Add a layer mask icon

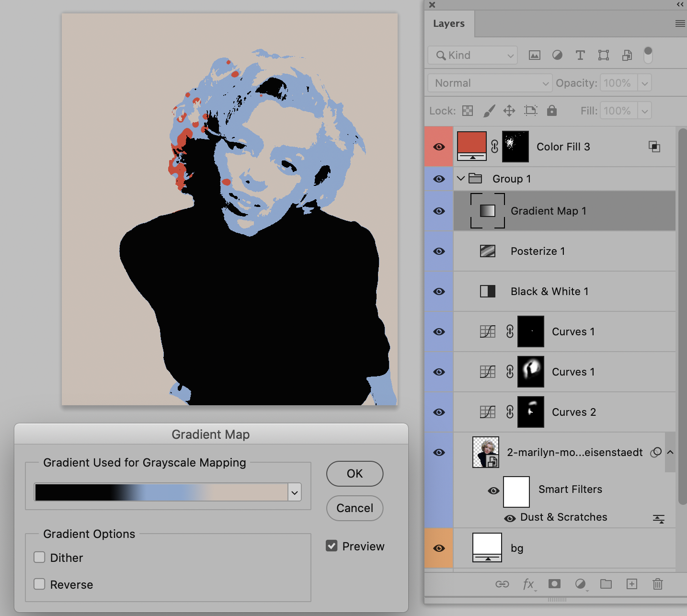point(554,583)
